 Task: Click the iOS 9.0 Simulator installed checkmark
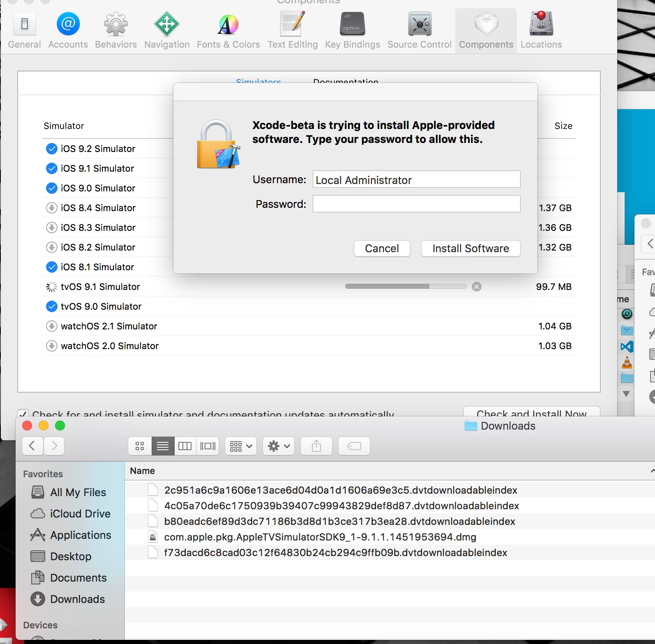[x=51, y=188]
